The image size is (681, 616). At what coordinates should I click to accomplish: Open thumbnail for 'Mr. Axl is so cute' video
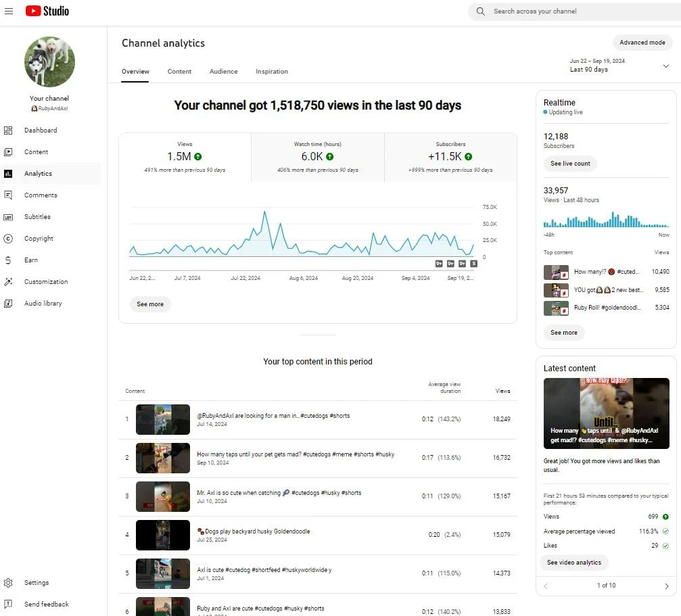point(163,496)
